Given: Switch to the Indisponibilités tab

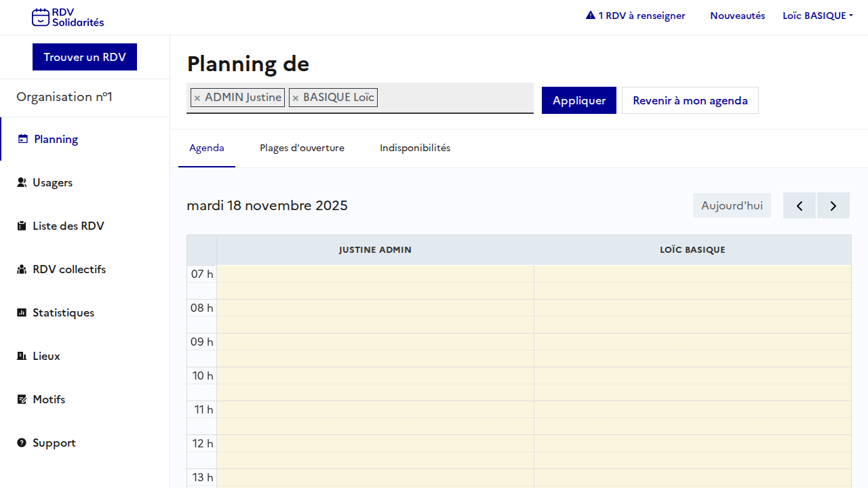Looking at the screenshot, I should (415, 148).
